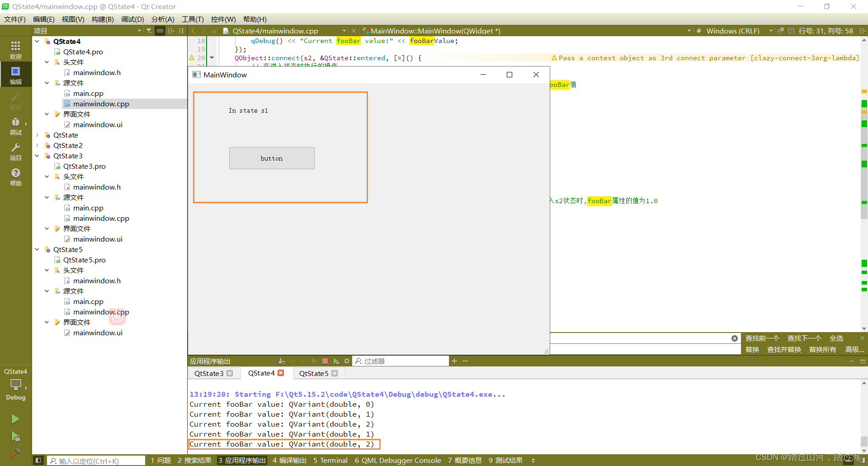This screenshot has width=868, height=466.
Task: Open the 4 编译输出 pane
Action: coord(289,461)
